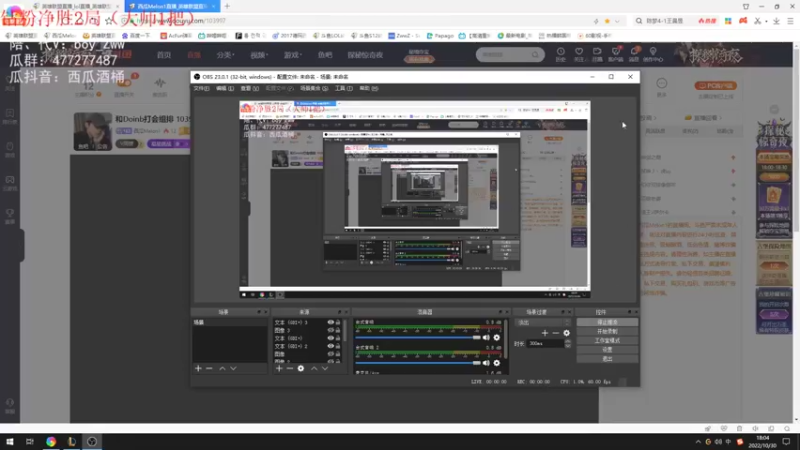Open settings gear for 台式音响 mixer channel
The image size is (800, 450).
[x=496, y=337]
